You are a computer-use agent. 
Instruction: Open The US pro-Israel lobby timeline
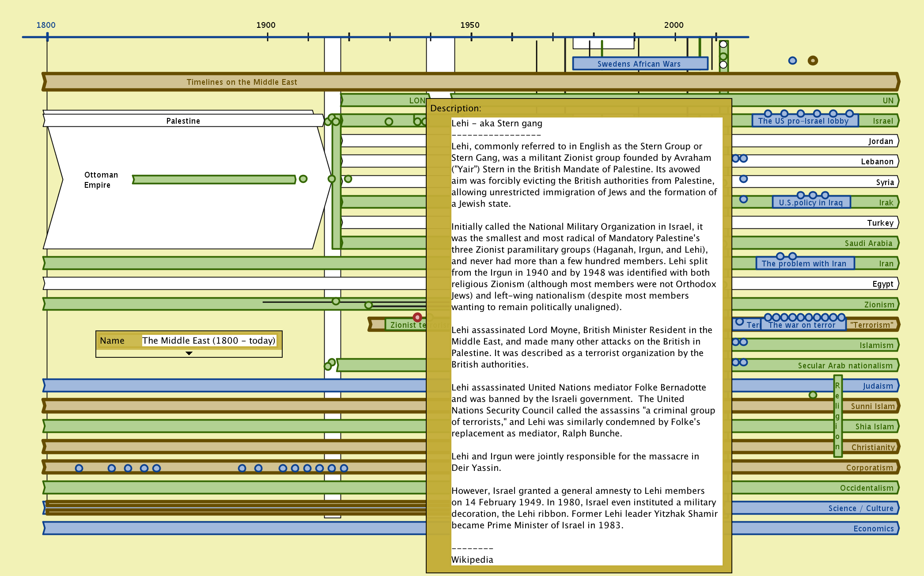803,121
